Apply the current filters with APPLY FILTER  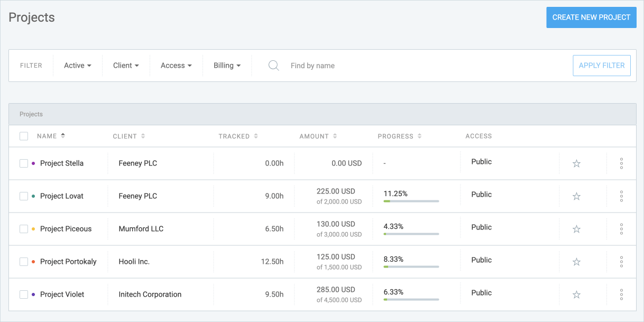point(602,65)
